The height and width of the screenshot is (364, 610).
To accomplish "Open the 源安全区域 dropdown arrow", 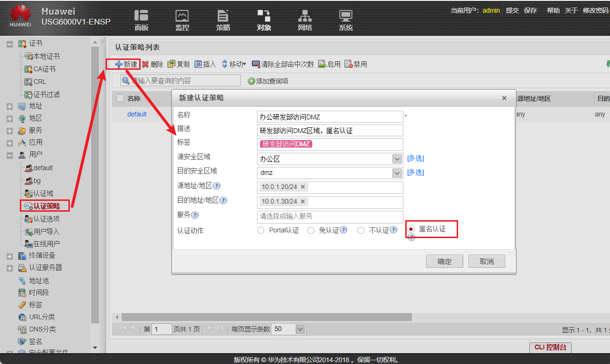I will click(x=397, y=159).
